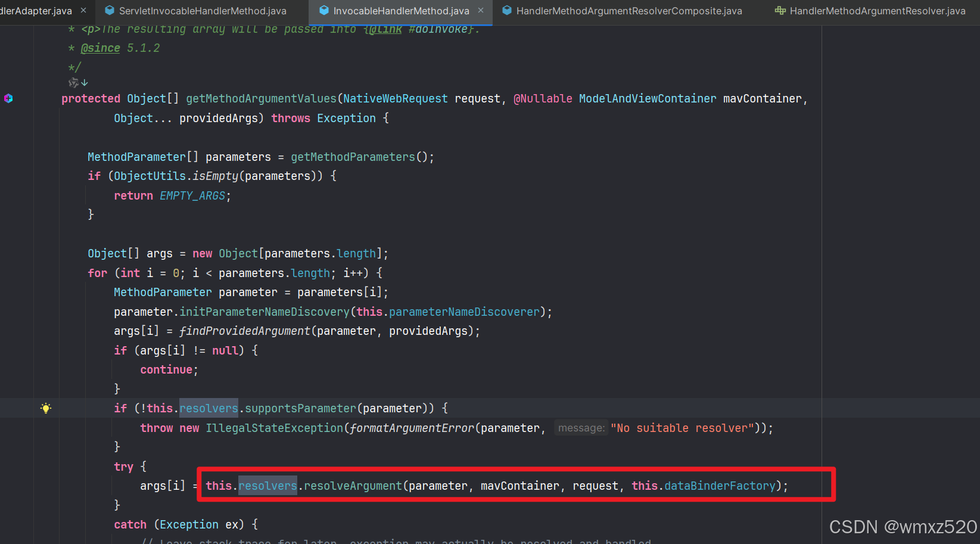Screen dimensions: 980x544
Task: Click the 'catch' keyword
Action: point(130,524)
